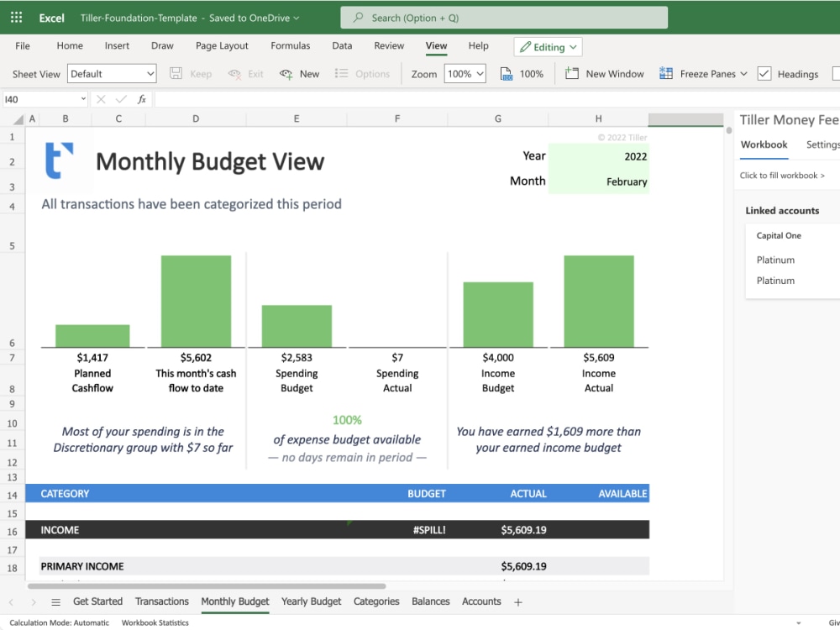Expand the file name saved-status chevron
Viewport: 840px width, 630px height.
tap(297, 18)
